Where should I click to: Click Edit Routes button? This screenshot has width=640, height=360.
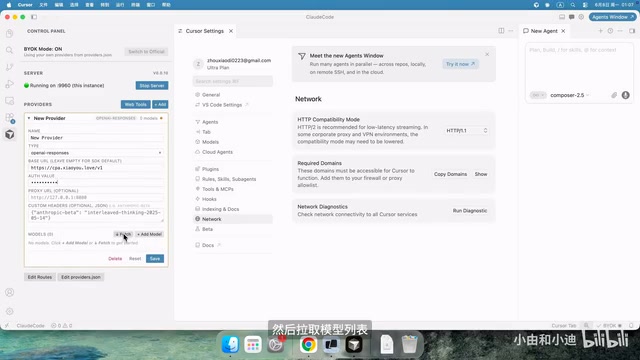coord(40,277)
